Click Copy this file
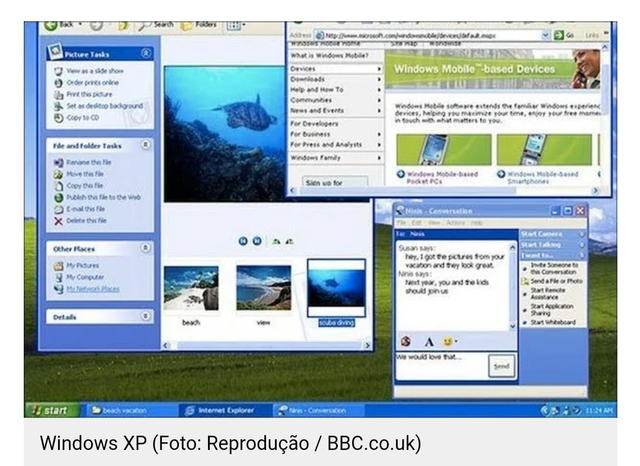 pos(78,186)
